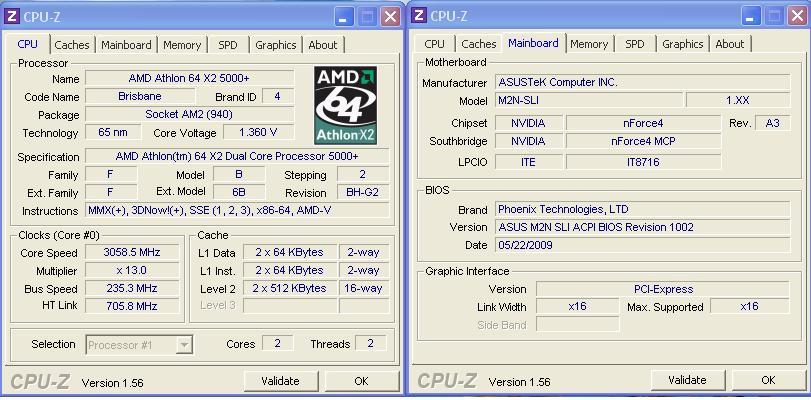Click the technology value '65 nm'
The width and height of the screenshot is (811, 400).
coord(113,132)
